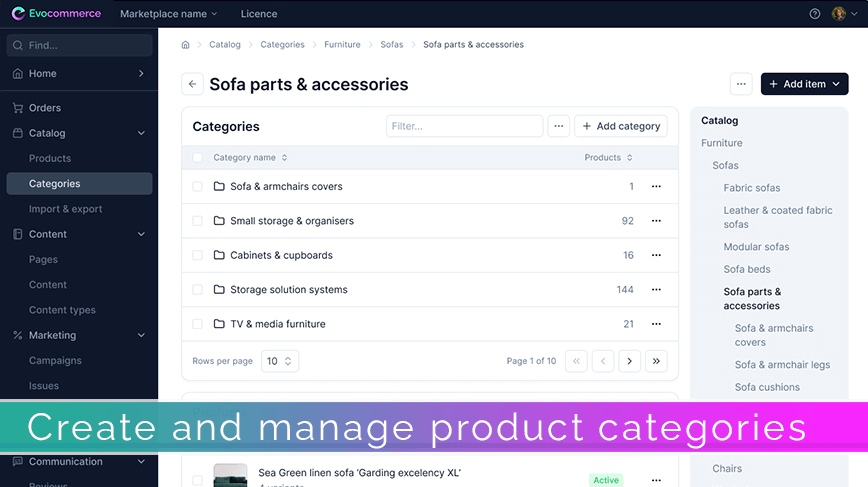Jump to last page of categories
The image size is (868, 487).
[656, 361]
